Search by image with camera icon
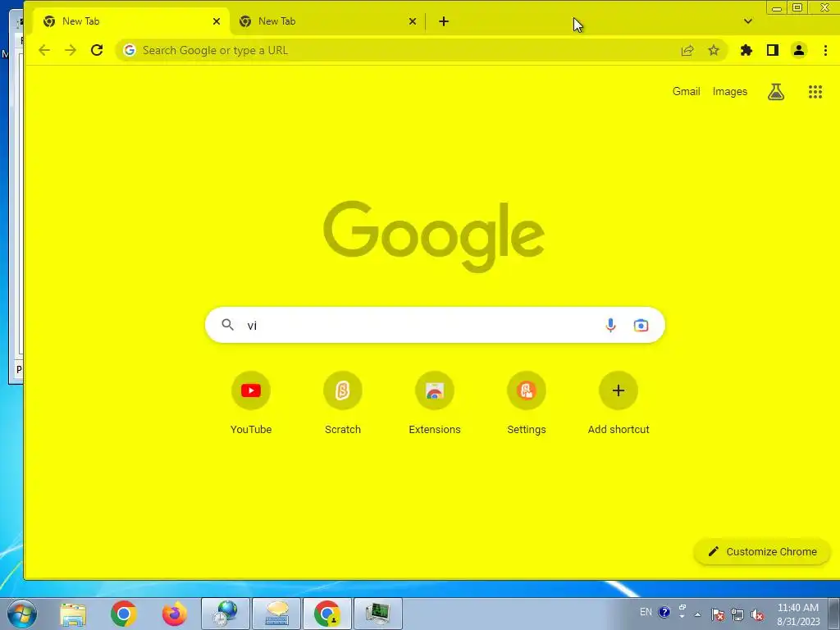 click(641, 325)
